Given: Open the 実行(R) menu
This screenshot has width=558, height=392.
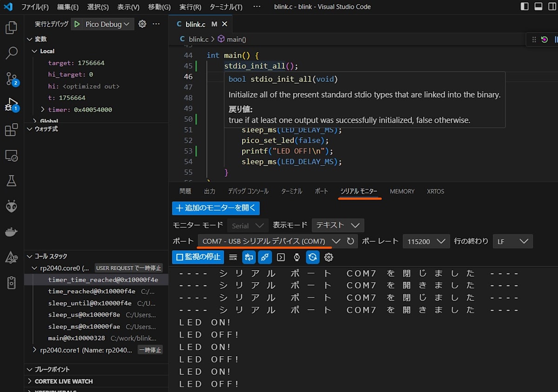Looking at the screenshot, I should (x=190, y=7).
